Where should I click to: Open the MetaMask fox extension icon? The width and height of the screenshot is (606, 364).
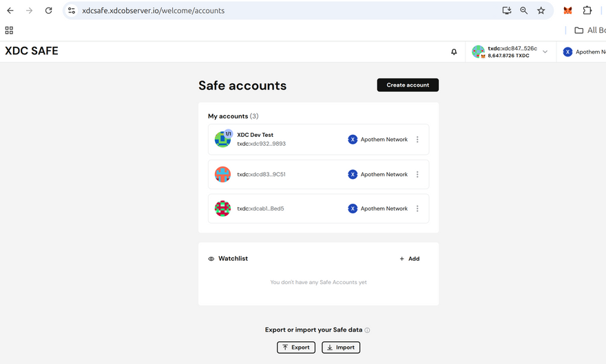click(567, 10)
